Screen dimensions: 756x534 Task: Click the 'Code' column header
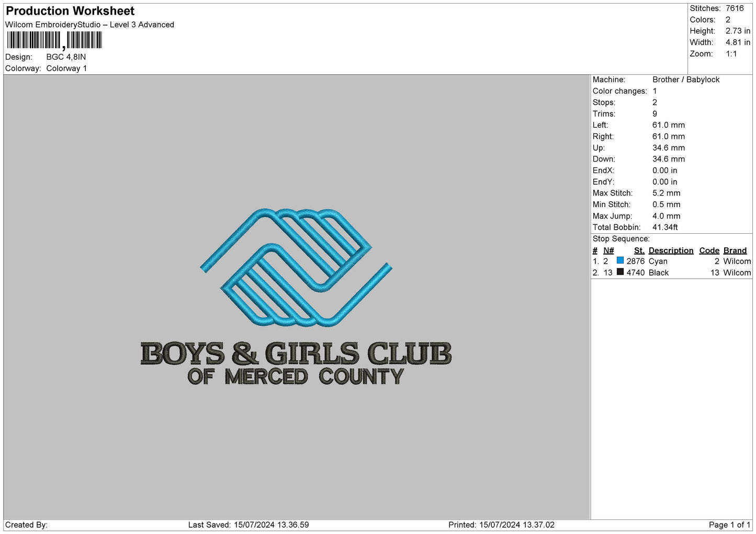[709, 251]
